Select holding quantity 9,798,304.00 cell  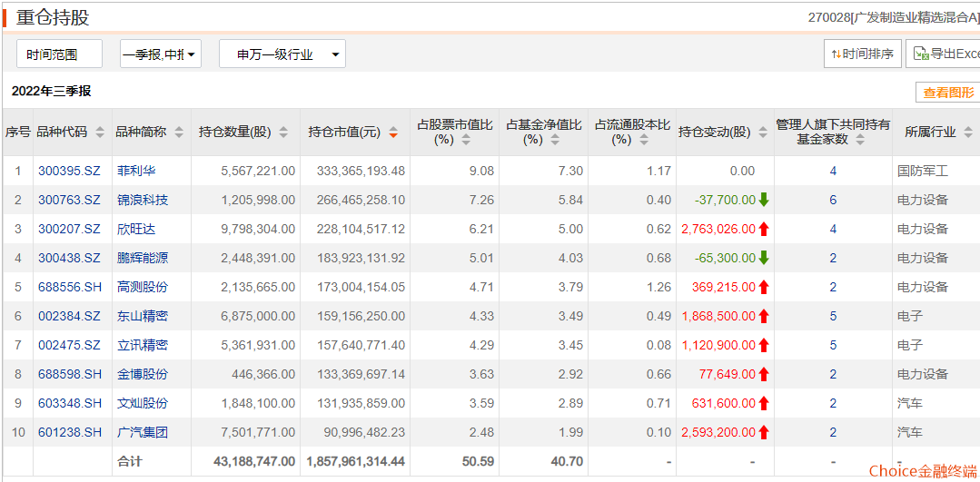click(x=258, y=229)
